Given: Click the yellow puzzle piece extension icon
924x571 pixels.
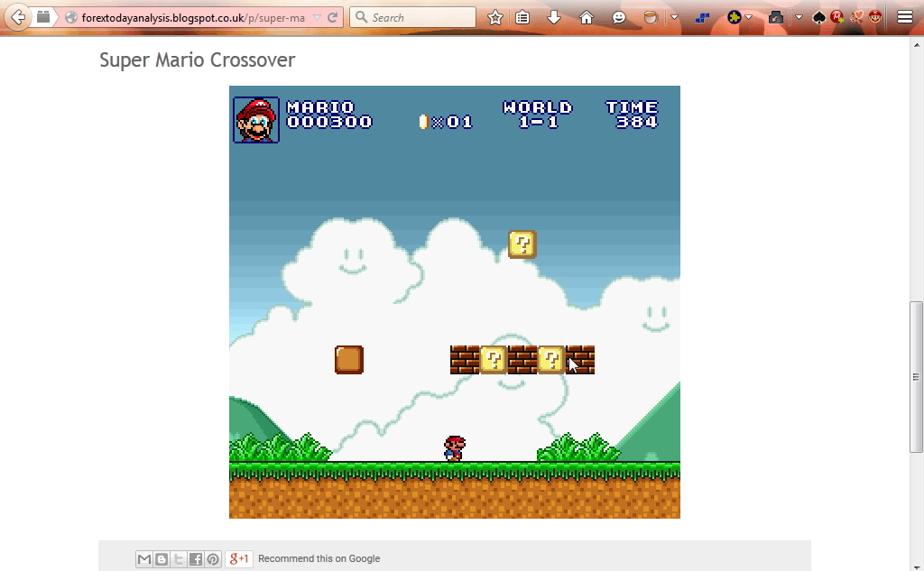Looking at the screenshot, I should pos(734,18).
